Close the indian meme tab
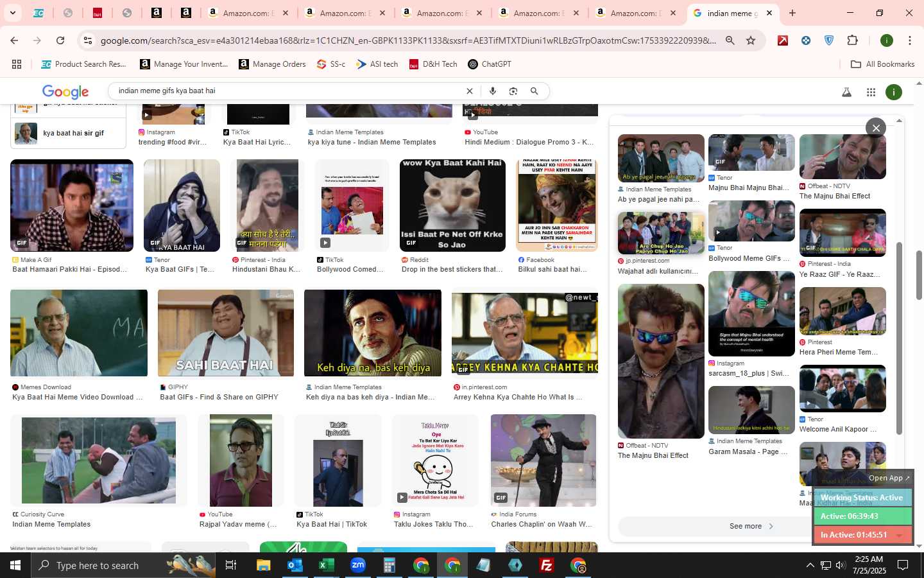 point(769,13)
